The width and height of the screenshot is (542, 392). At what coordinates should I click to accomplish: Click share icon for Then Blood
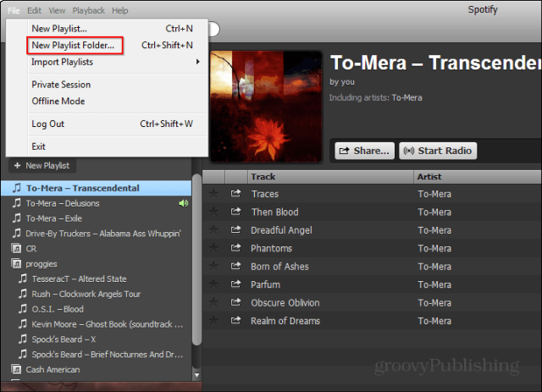[235, 211]
